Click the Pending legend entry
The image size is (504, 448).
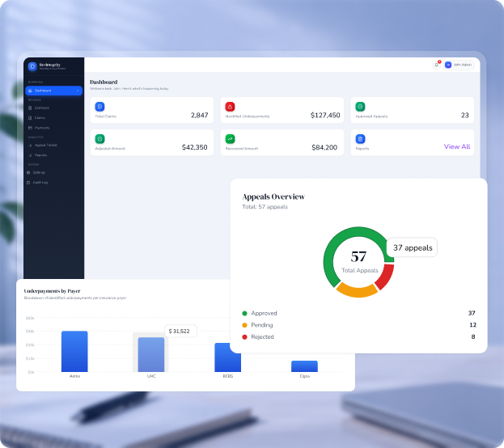click(x=257, y=325)
